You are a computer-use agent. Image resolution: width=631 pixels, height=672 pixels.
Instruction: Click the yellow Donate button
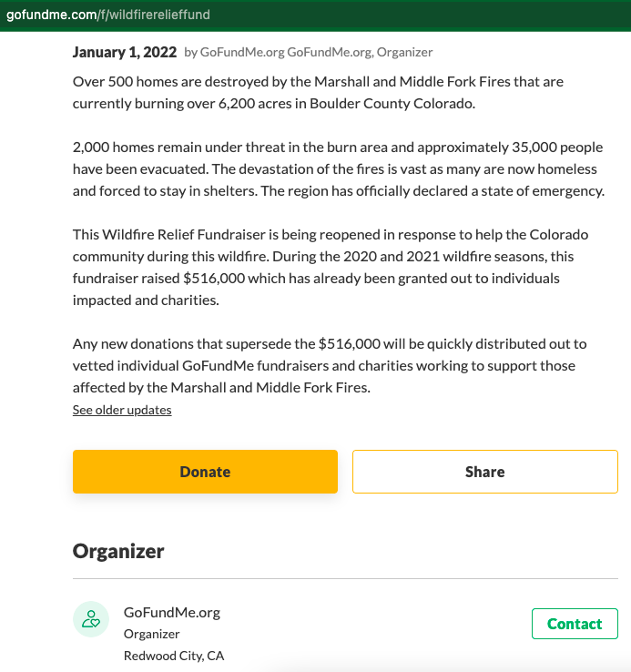[x=205, y=472]
